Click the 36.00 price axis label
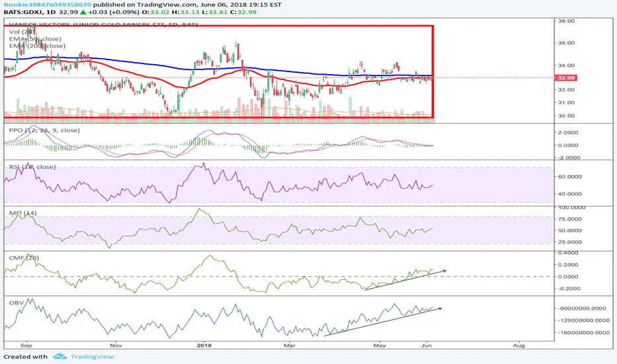 [567, 43]
